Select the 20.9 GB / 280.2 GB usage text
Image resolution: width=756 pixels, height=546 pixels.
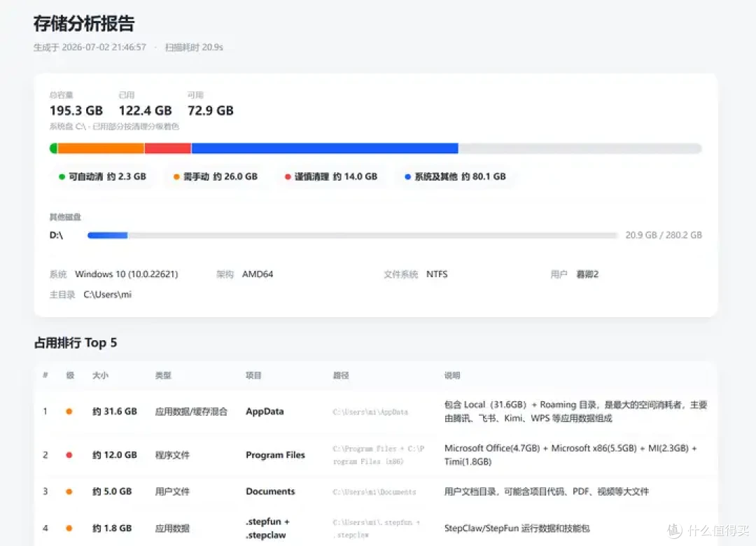pyautogui.click(x=664, y=235)
